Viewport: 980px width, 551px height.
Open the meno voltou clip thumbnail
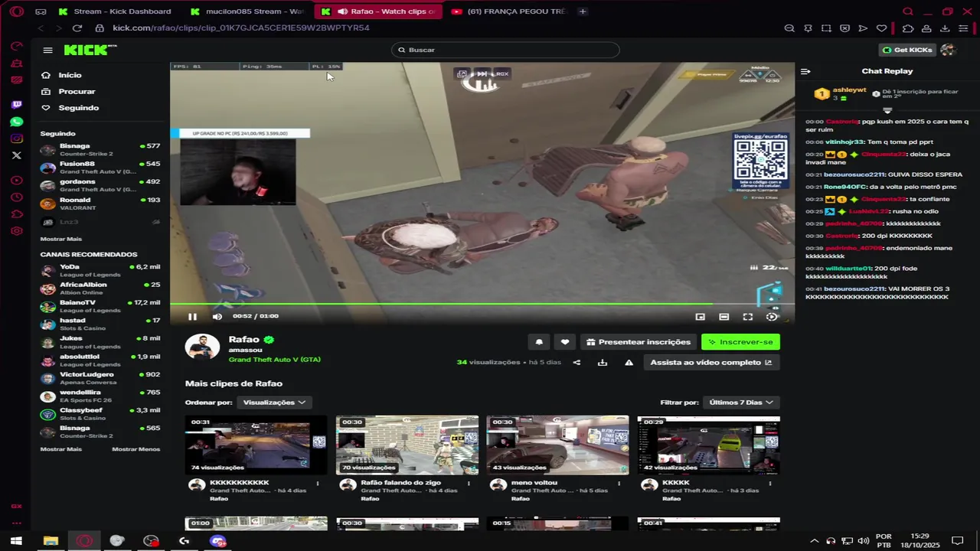(x=557, y=445)
